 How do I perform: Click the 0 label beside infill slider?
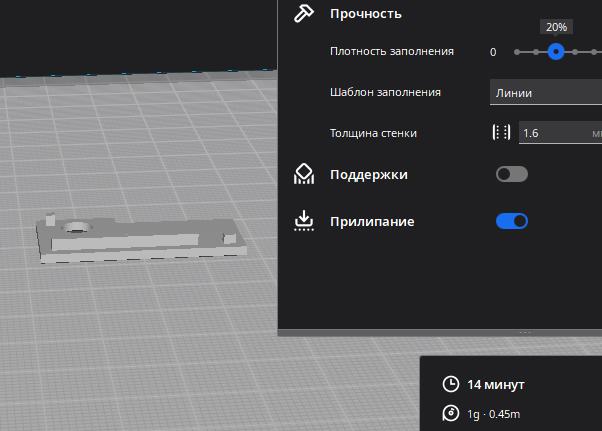pos(493,52)
